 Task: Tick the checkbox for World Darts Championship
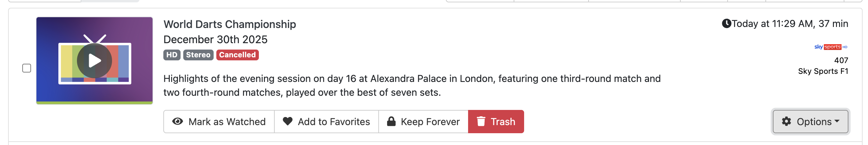[27, 68]
